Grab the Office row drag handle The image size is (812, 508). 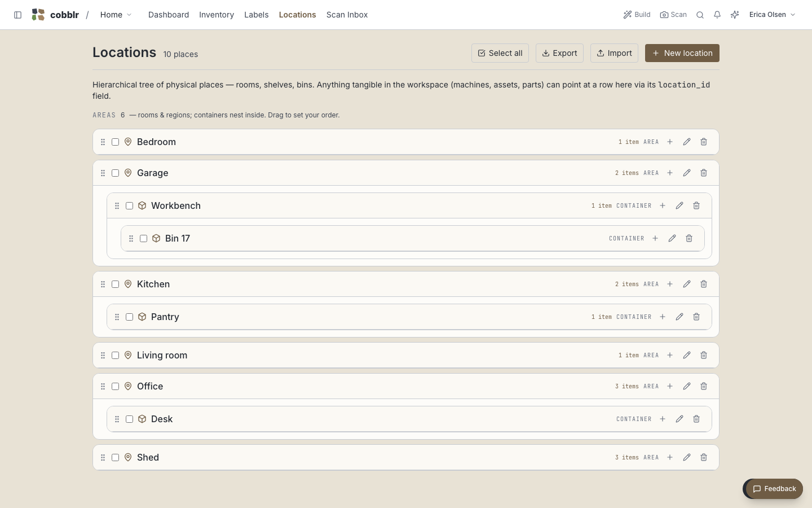pos(103,386)
